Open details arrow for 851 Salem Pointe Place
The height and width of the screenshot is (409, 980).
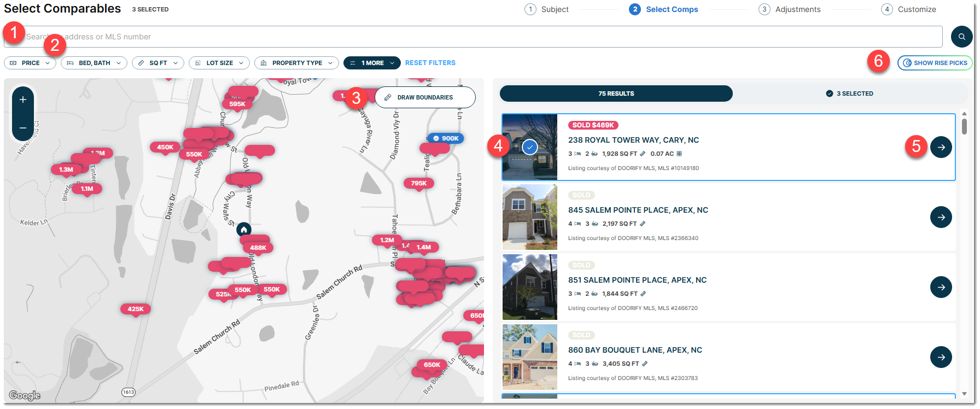click(941, 287)
